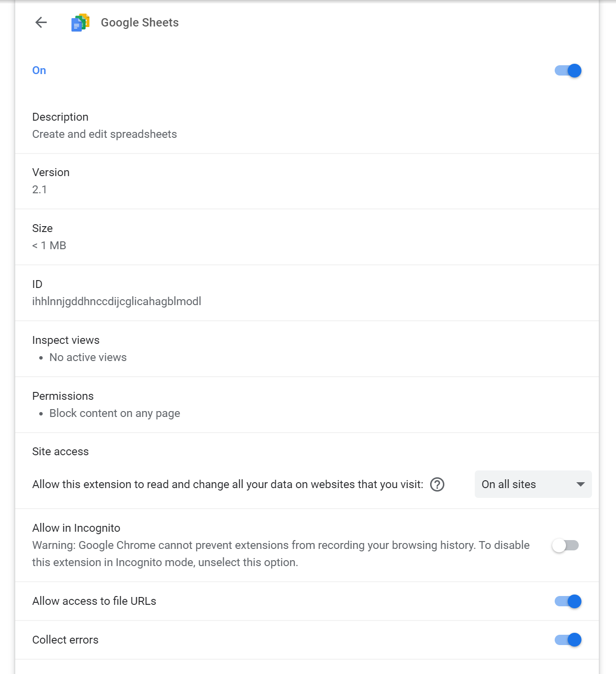Click the version number 2.1
The height and width of the screenshot is (674, 616).
coord(40,190)
